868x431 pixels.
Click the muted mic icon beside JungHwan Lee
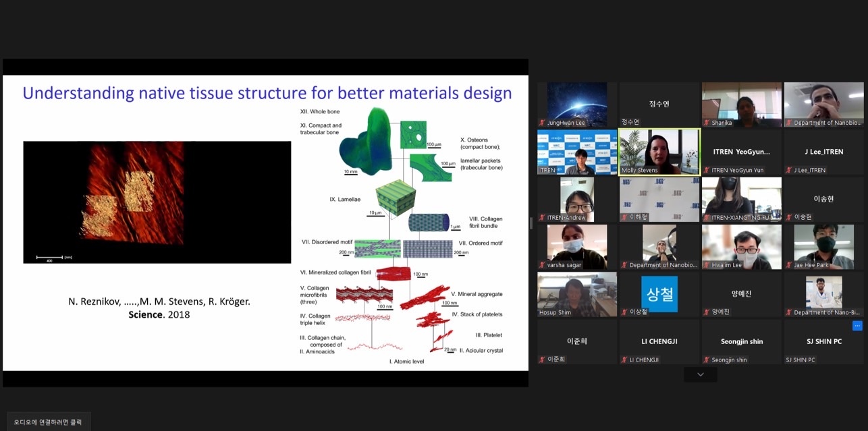click(542, 123)
